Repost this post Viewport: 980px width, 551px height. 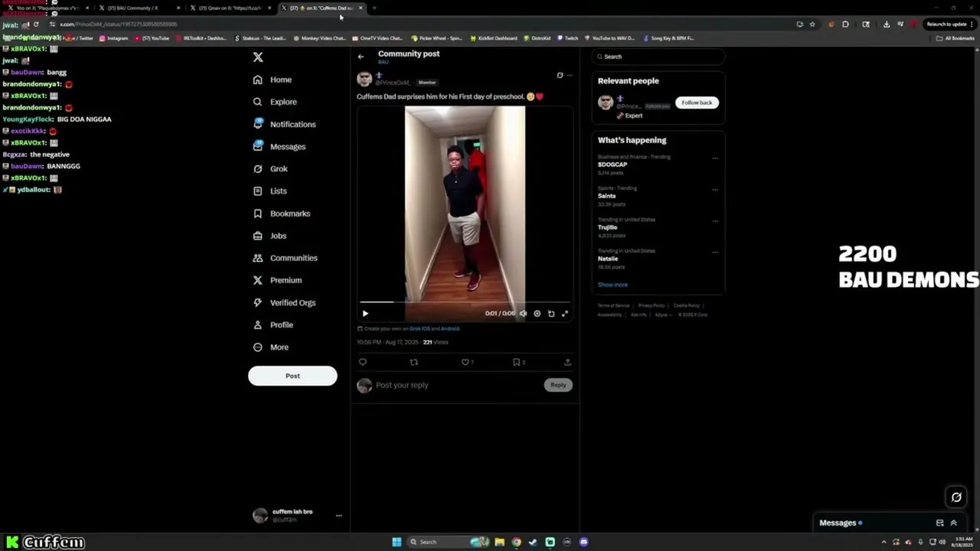pyautogui.click(x=414, y=362)
